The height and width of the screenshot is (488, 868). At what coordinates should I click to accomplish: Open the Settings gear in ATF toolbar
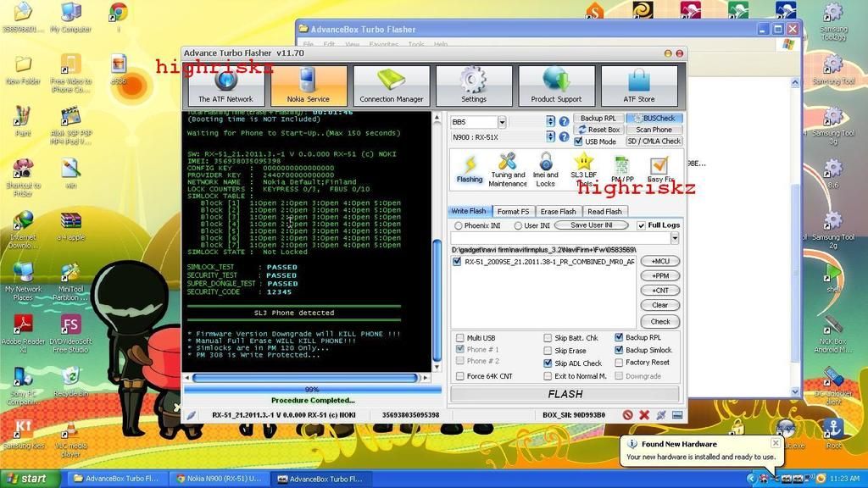click(x=473, y=86)
